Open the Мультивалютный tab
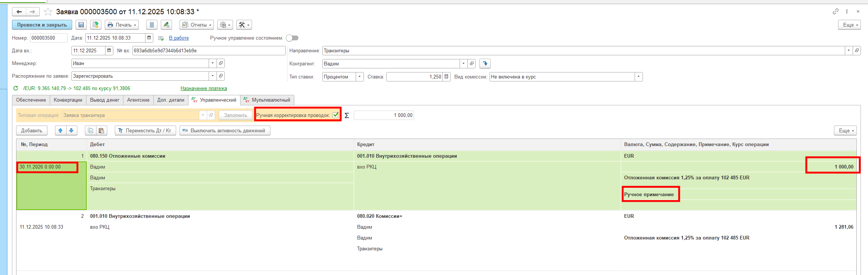Screen dimensions: 868x275 tap(267, 100)
